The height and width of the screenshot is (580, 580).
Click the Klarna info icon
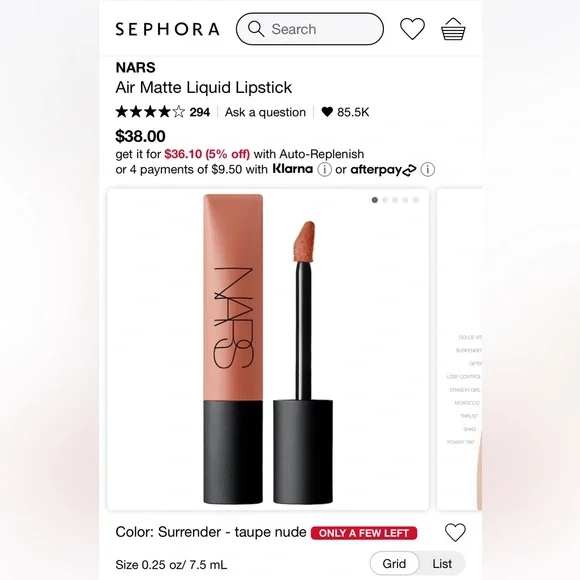tap(324, 170)
